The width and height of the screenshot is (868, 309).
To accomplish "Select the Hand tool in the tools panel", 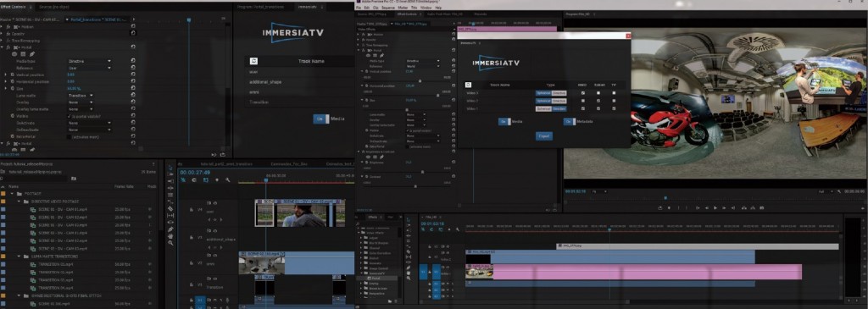I will 170,236.
